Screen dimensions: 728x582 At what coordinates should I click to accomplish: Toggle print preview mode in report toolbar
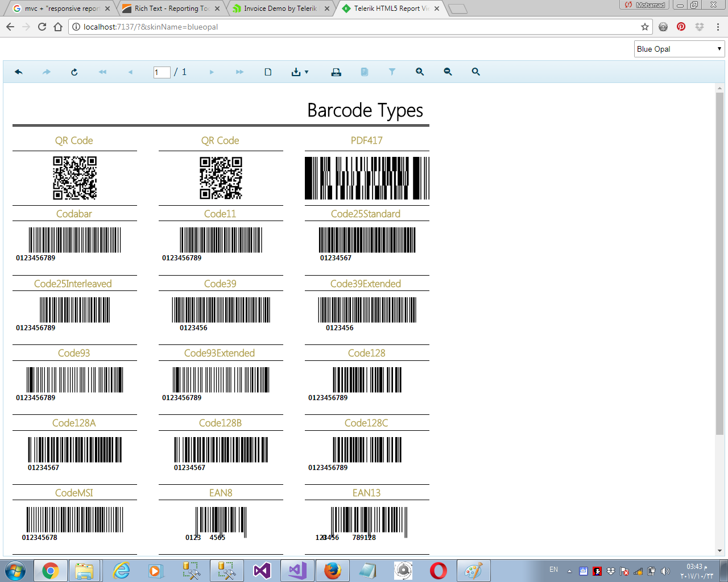tap(268, 72)
